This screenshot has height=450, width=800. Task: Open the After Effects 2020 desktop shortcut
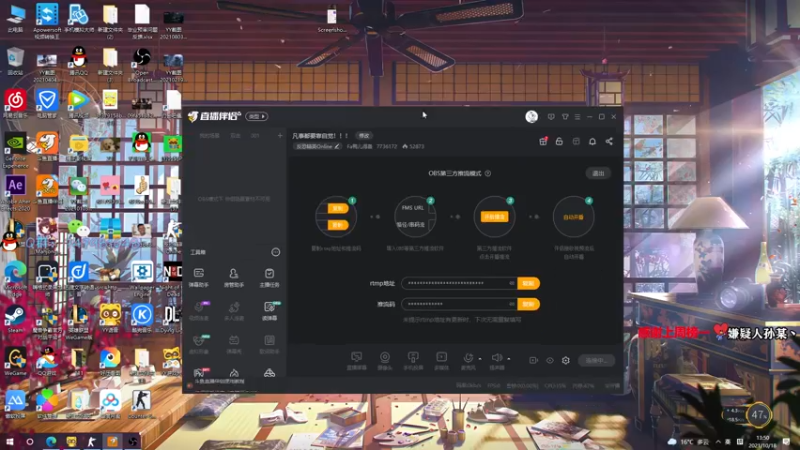point(15,193)
